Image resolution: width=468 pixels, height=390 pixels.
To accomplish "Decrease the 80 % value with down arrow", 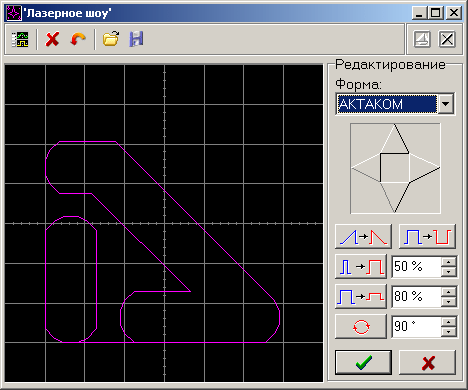I will [x=449, y=302].
